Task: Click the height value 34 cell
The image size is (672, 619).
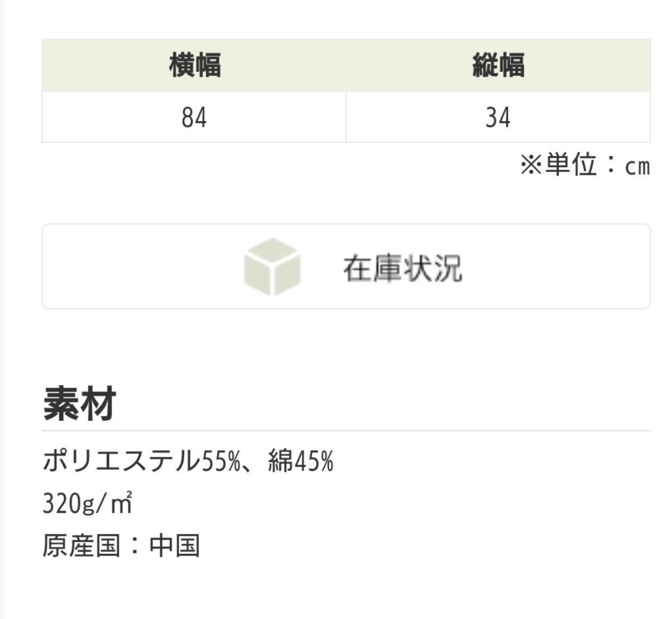Action: pos(498,117)
